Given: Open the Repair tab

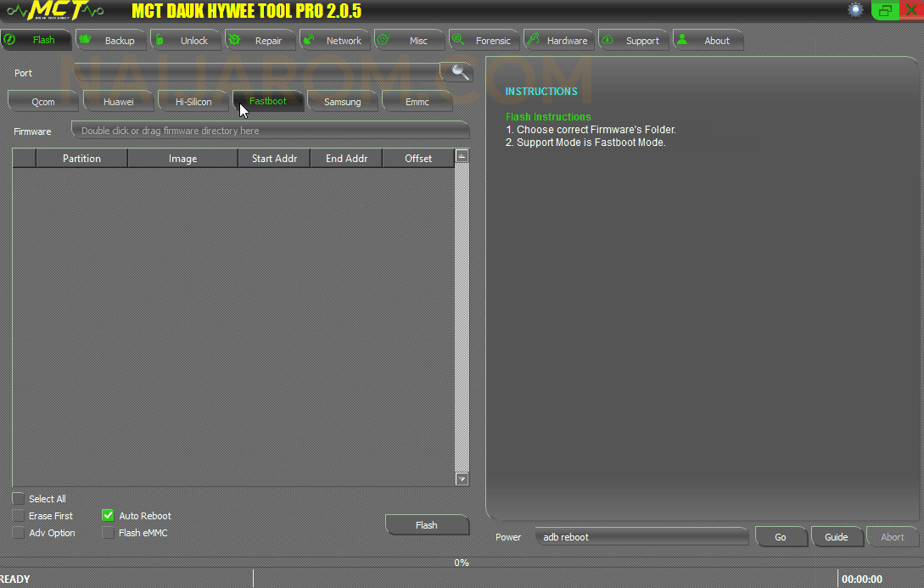Looking at the screenshot, I should tap(260, 40).
